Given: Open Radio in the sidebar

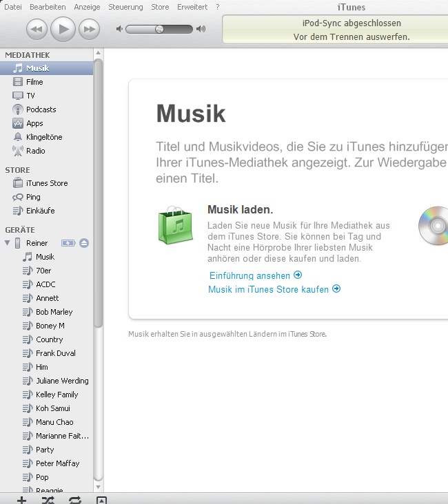Looking at the screenshot, I should [x=47, y=151].
